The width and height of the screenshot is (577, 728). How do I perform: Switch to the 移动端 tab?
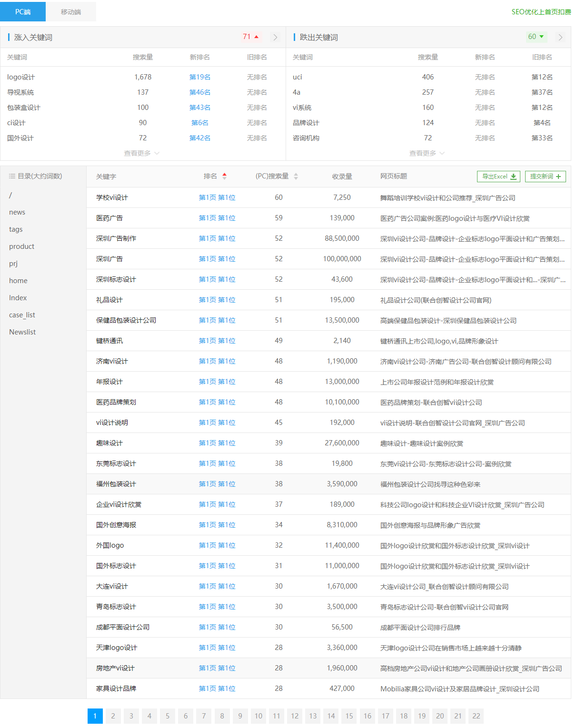[x=70, y=11]
